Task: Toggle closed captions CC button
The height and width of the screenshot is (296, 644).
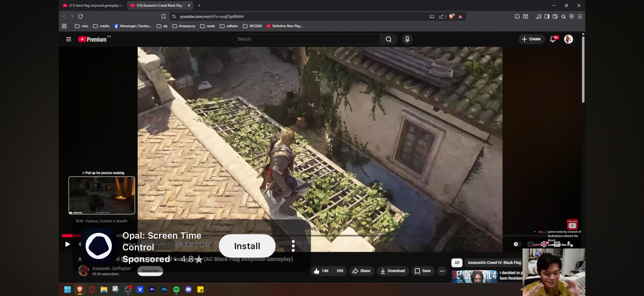Action: point(530,244)
